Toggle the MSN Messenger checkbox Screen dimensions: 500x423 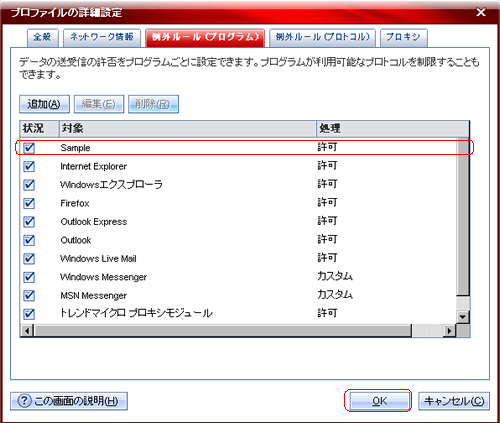click(29, 295)
